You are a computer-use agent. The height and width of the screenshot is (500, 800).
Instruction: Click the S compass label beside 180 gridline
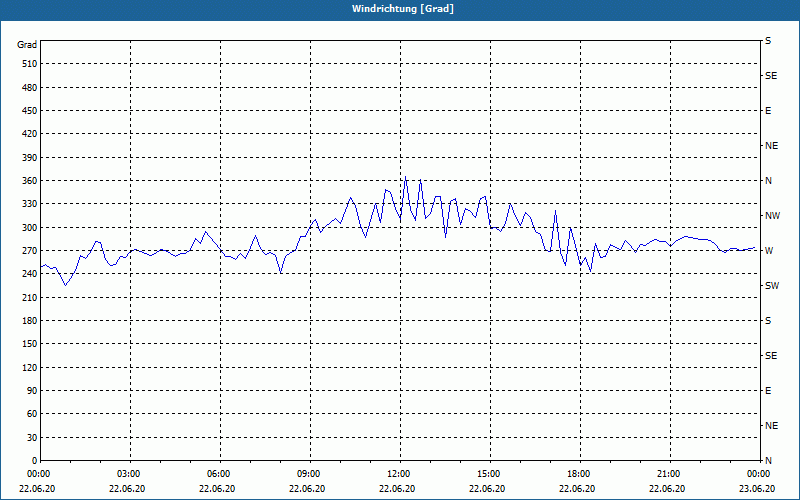(x=768, y=321)
